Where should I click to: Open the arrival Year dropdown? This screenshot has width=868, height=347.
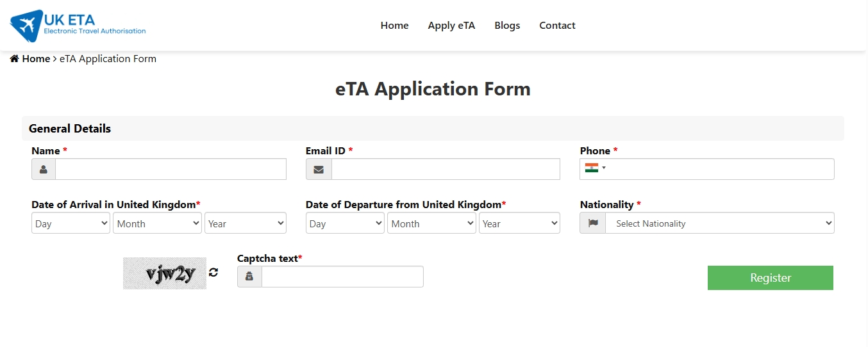coord(246,223)
